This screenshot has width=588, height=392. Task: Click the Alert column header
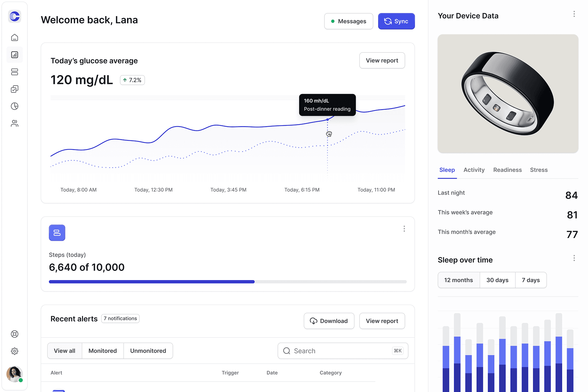coord(56,373)
